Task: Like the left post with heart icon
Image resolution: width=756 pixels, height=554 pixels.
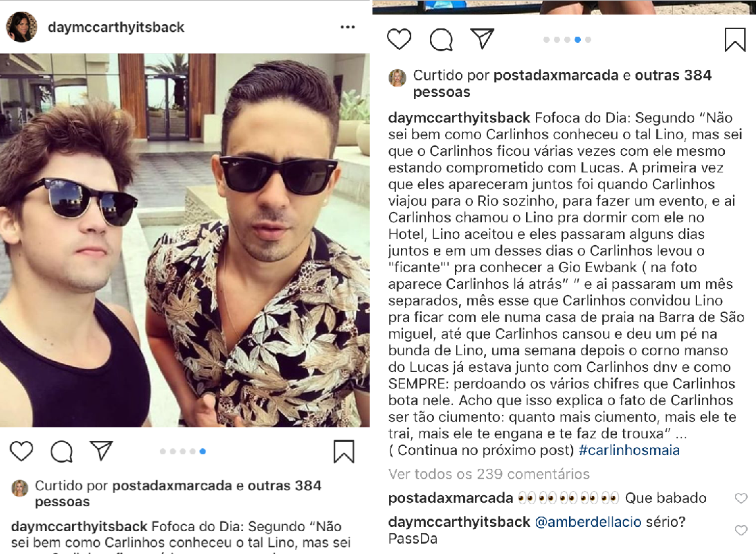Action: (x=21, y=452)
